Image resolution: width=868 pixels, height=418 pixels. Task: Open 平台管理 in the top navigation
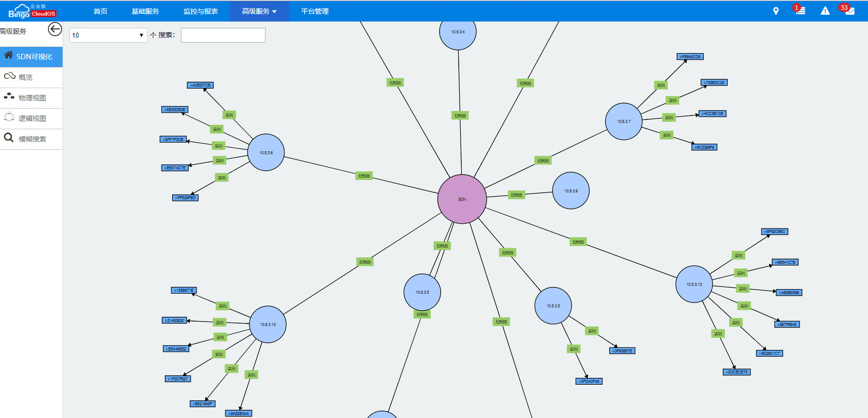coord(314,11)
